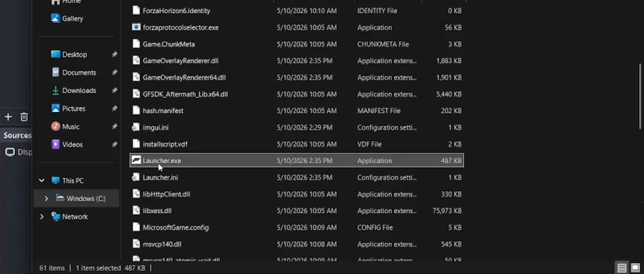Click the installscript.vdf file name
644x274 pixels.
pyautogui.click(x=165, y=144)
